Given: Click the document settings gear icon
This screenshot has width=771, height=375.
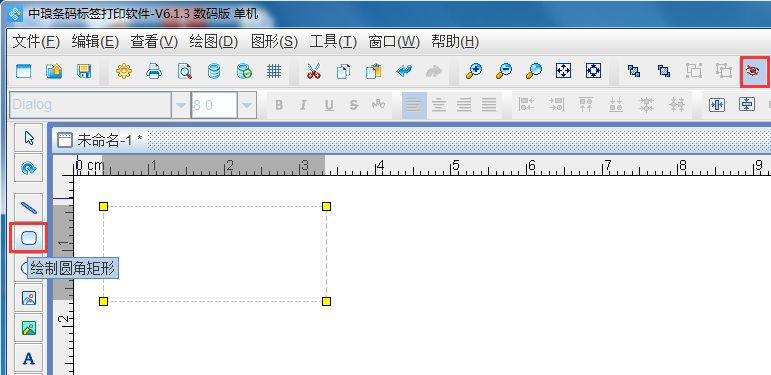Looking at the screenshot, I should [124, 72].
